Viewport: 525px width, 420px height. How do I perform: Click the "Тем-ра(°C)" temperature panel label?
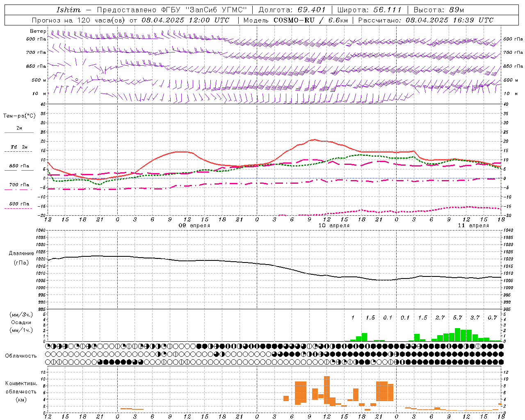(19, 116)
